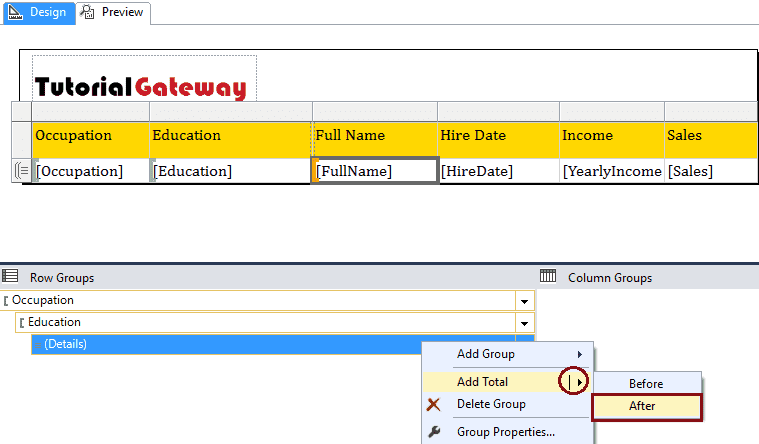The width and height of the screenshot is (759, 444).
Task: Expand the Add Total submenu arrow
Action: pos(579,382)
